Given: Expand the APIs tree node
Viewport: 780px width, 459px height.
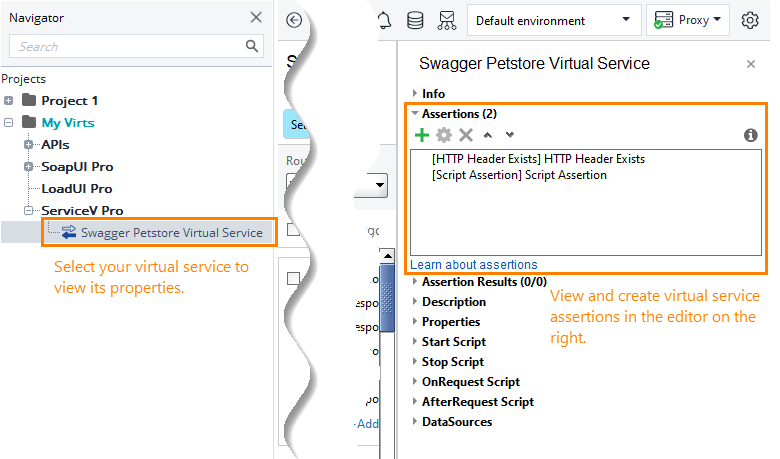Looking at the screenshot, I should pyautogui.click(x=28, y=145).
